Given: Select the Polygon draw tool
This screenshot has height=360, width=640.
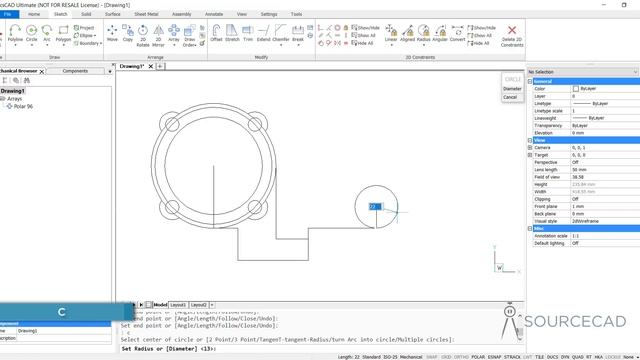Looking at the screenshot, I should [63, 33].
